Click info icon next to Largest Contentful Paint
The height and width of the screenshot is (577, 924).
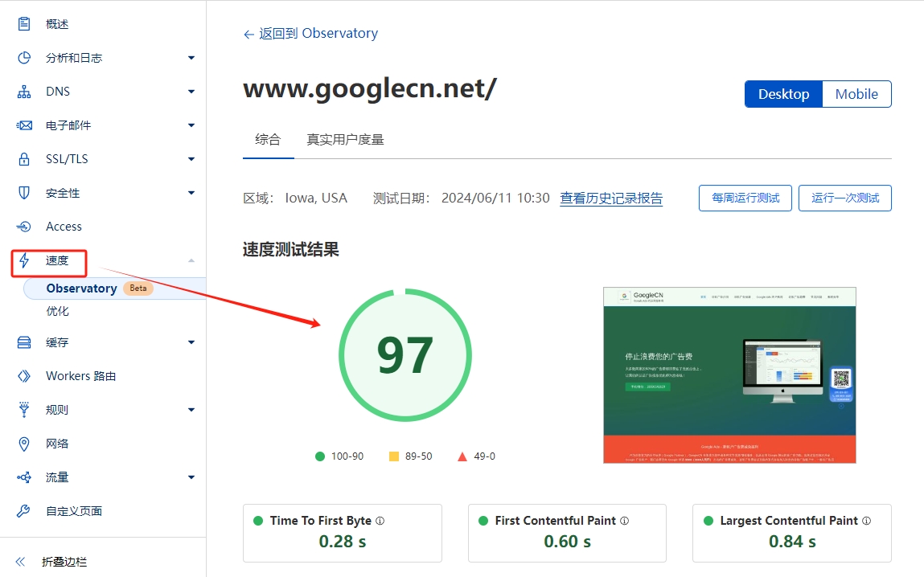(x=866, y=521)
